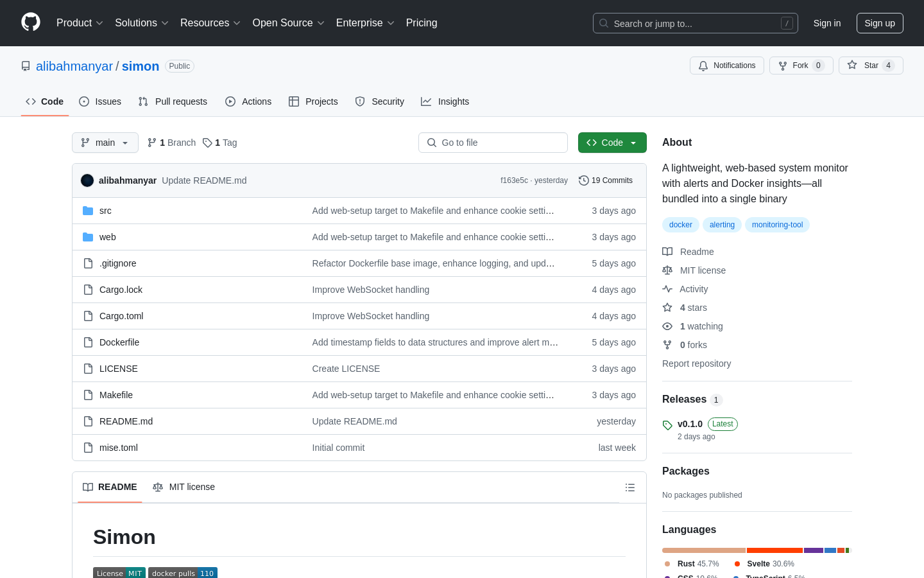Open the README outline list icon
924x578 pixels.
(630, 487)
